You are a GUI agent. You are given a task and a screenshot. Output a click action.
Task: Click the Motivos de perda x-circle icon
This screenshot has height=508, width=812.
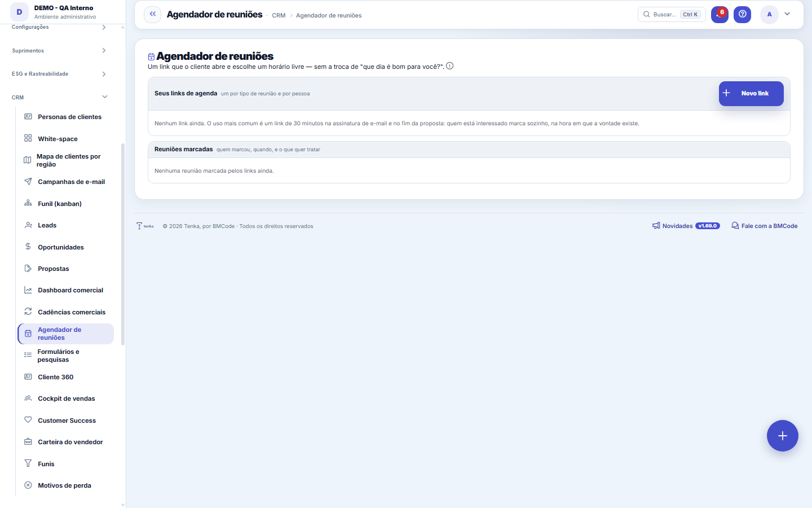tap(28, 485)
